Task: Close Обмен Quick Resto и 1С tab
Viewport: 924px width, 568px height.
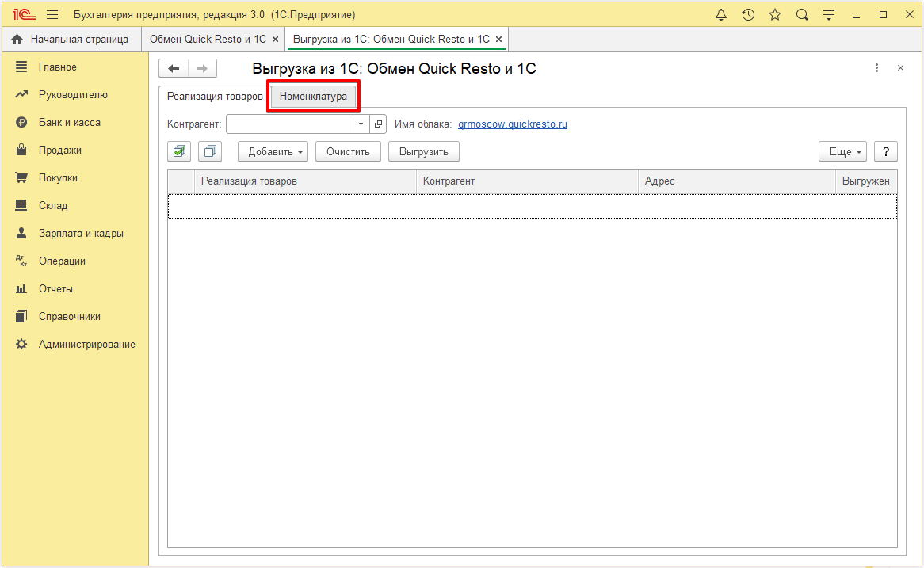Action: (x=275, y=40)
